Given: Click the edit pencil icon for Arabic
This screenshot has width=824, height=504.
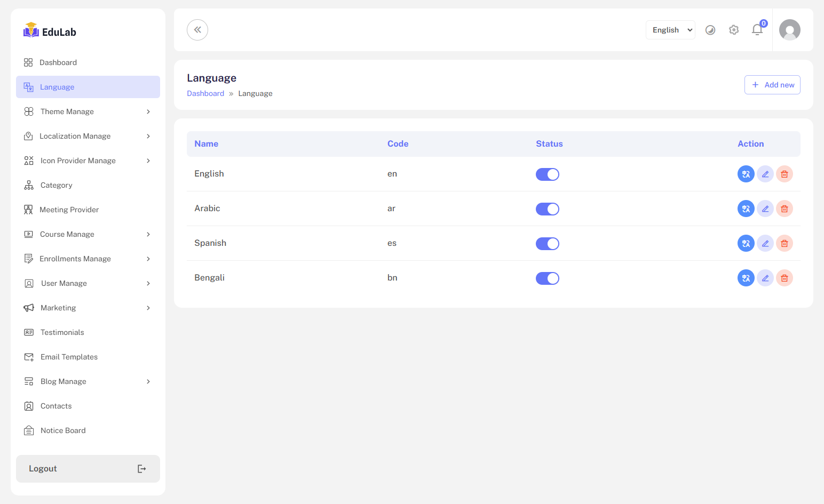Looking at the screenshot, I should click(x=765, y=209).
